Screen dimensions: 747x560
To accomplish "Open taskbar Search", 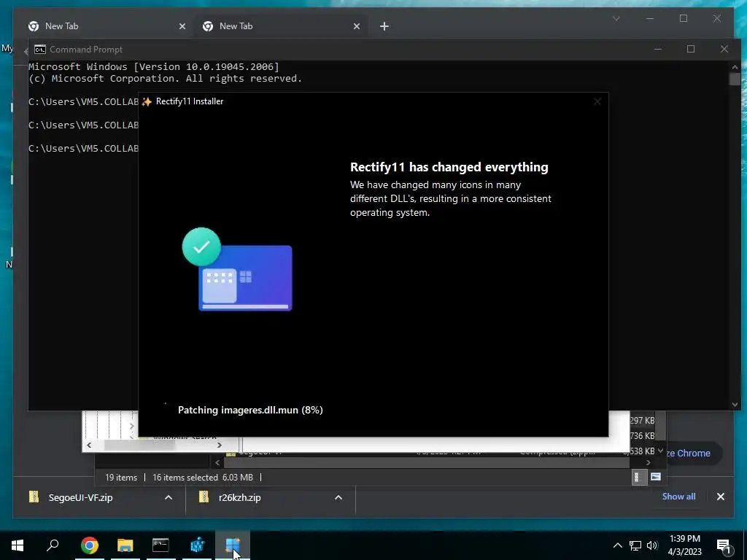I will coord(53,545).
